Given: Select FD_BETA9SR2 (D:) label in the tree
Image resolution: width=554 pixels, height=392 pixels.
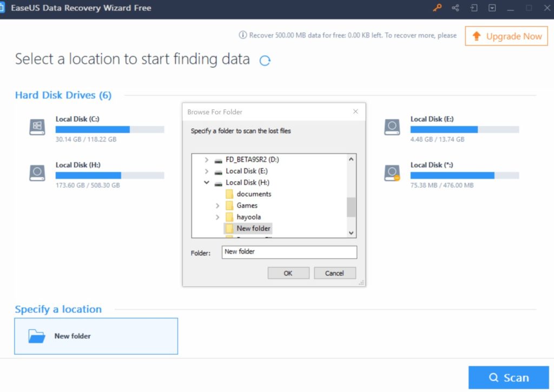Looking at the screenshot, I should tap(252, 160).
